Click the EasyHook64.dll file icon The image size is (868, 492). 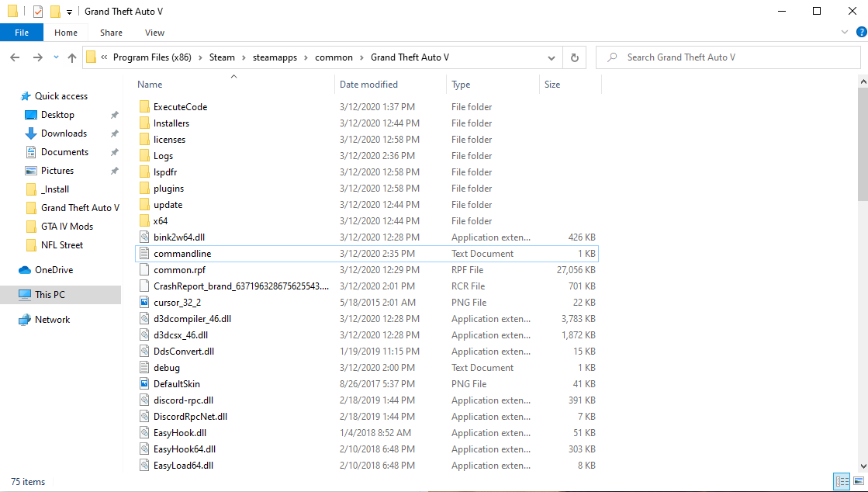tap(144, 449)
